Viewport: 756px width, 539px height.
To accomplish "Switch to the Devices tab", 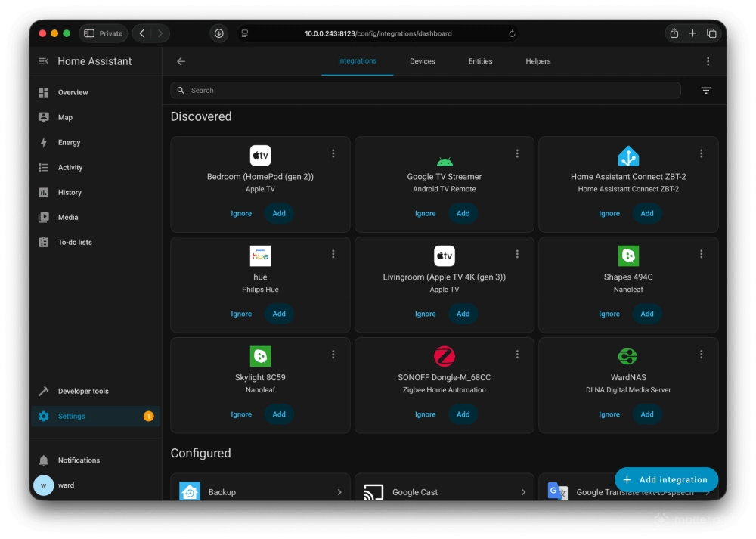I will (422, 61).
